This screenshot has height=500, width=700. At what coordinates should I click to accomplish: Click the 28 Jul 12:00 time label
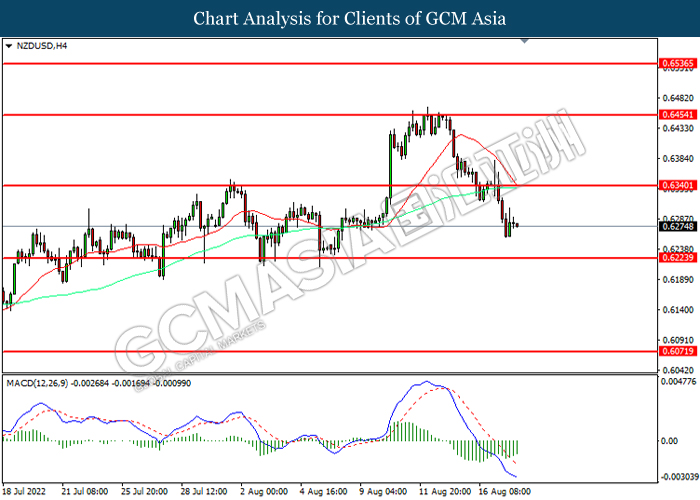204,492
